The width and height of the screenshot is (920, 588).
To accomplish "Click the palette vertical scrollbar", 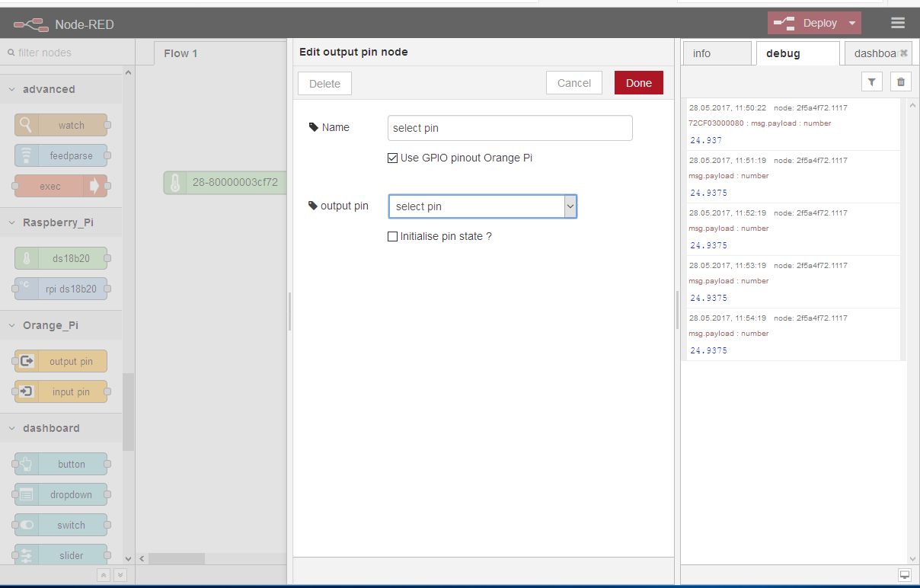I will tap(128, 411).
